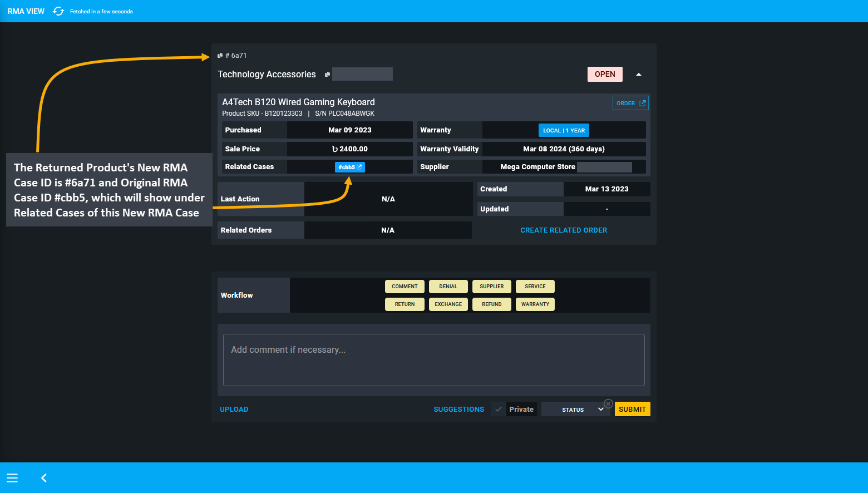This screenshot has width=868, height=493.
Task: Select the DENIAL workflow action
Action: 448,287
